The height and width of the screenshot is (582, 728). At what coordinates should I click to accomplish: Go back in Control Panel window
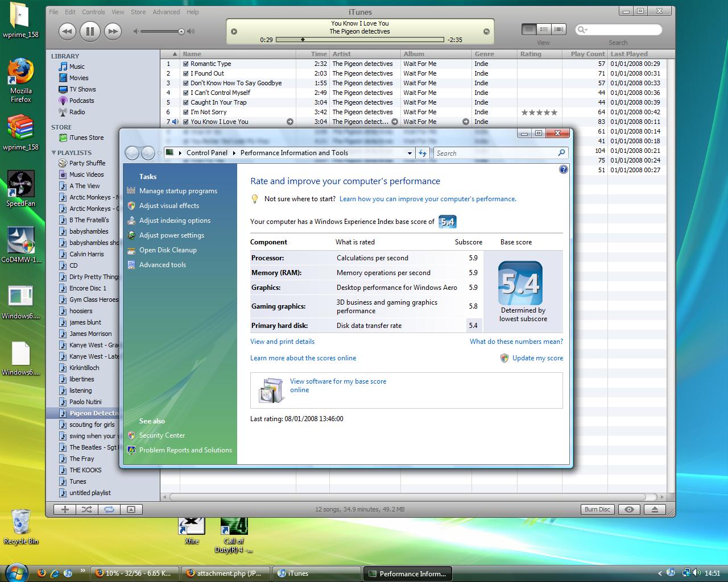coord(132,153)
